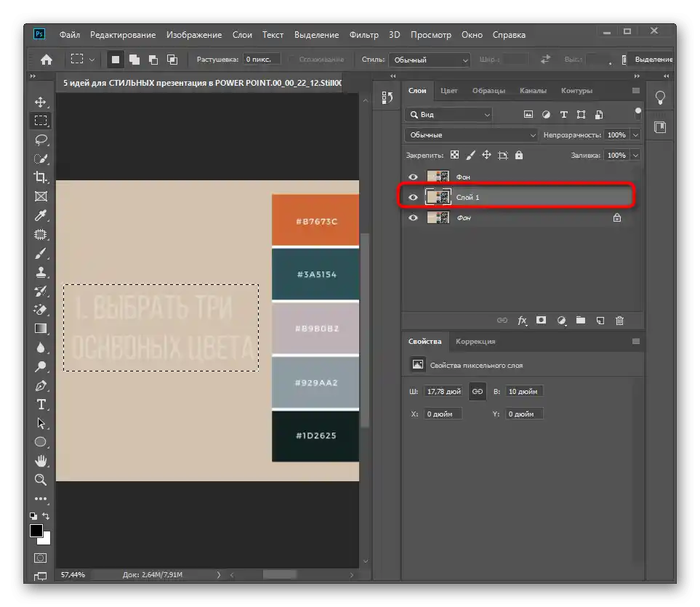The image size is (700, 607).
Task: Select the Crop tool
Action: coord(41,177)
